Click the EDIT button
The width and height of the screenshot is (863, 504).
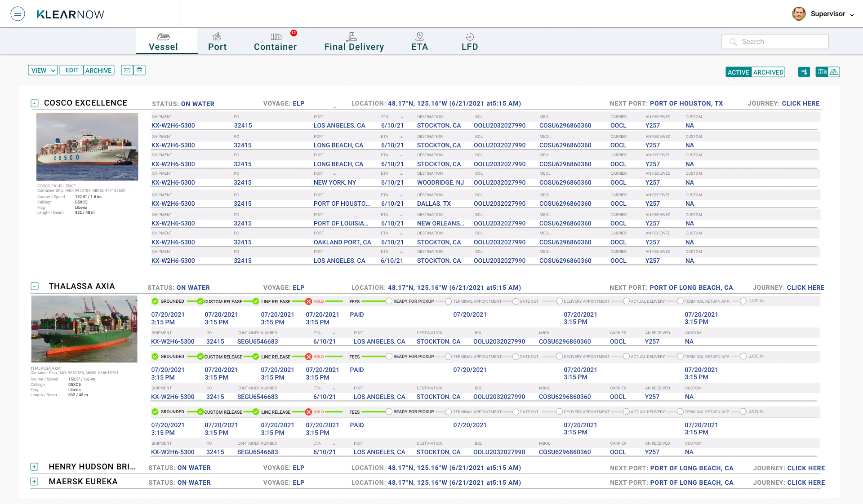pos(72,71)
